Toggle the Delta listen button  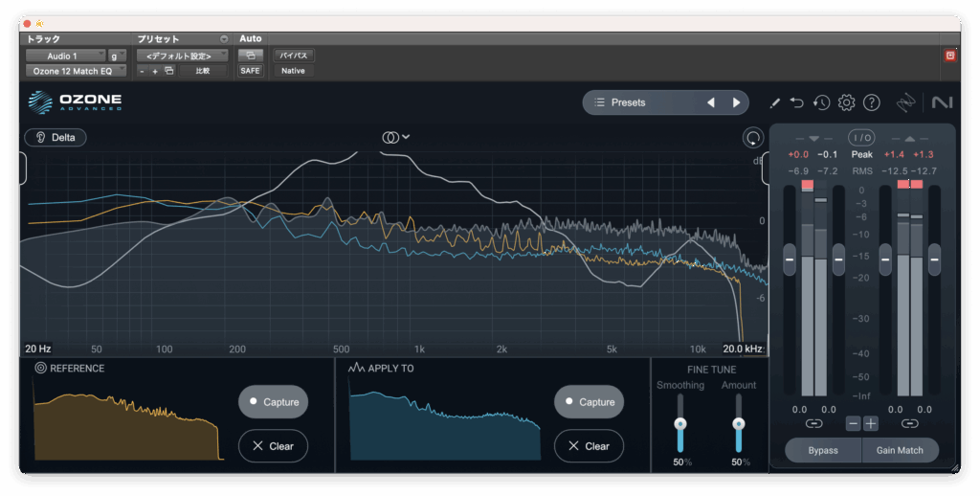[x=56, y=137]
